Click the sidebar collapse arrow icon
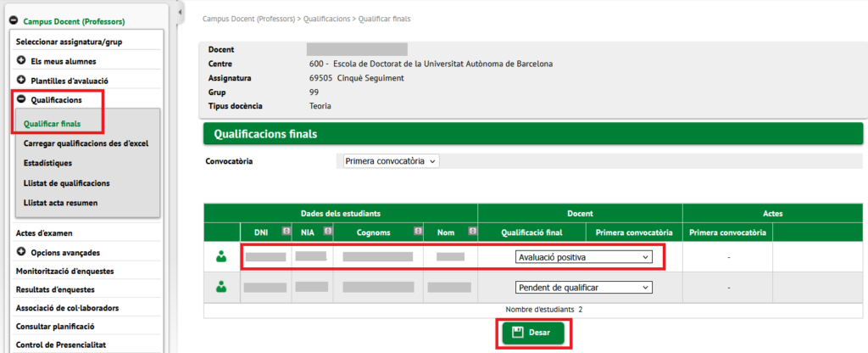 181,12
